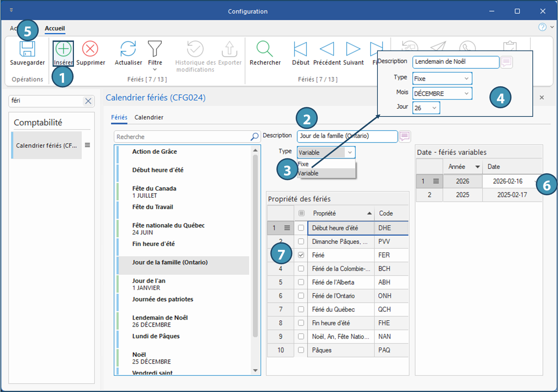The image size is (558, 392).
Task: Expand the Mois DÉCEMBRE dropdown
Action: 466,93
